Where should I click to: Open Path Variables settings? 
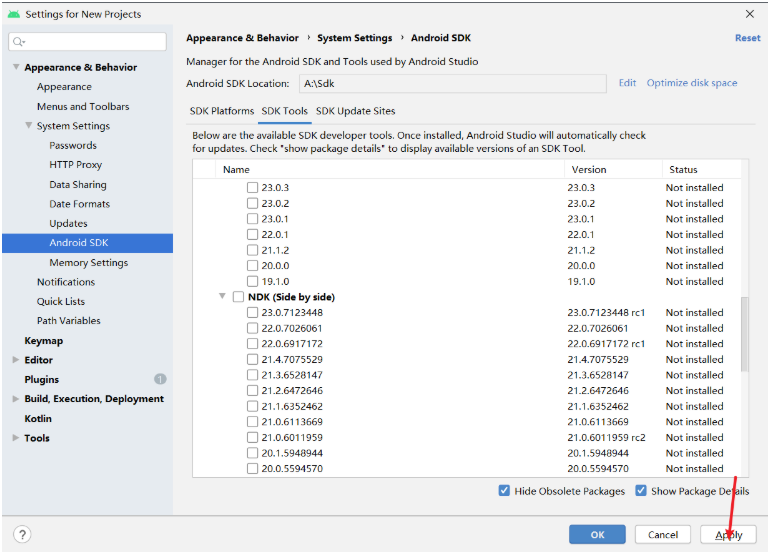point(68,320)
